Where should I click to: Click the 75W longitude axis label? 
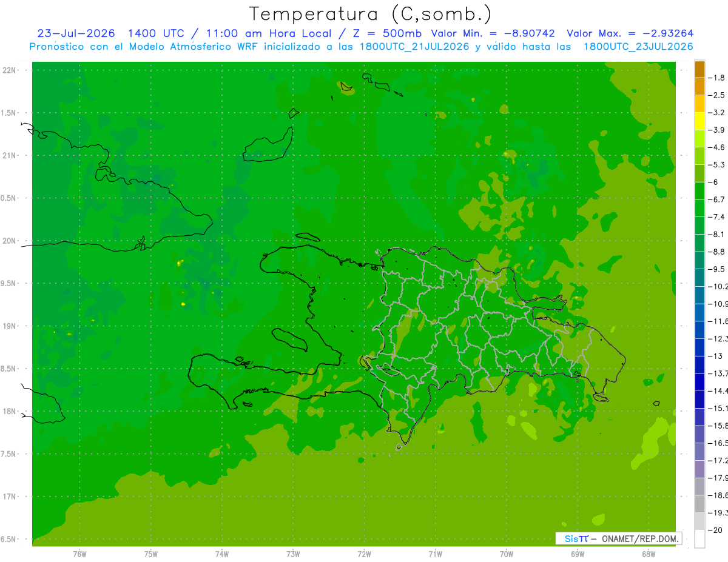[x=150, y=554]
